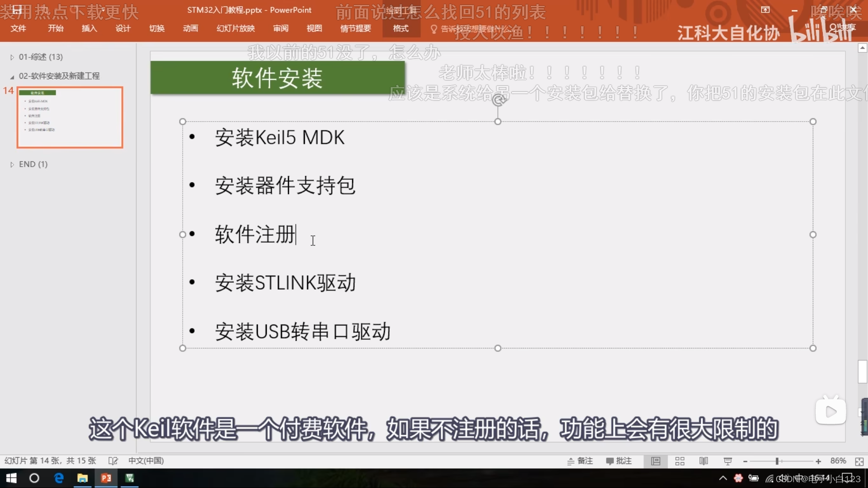The image size is (868, 488).
Task: Open Excel from the taskbar
Action: point(130,478)
